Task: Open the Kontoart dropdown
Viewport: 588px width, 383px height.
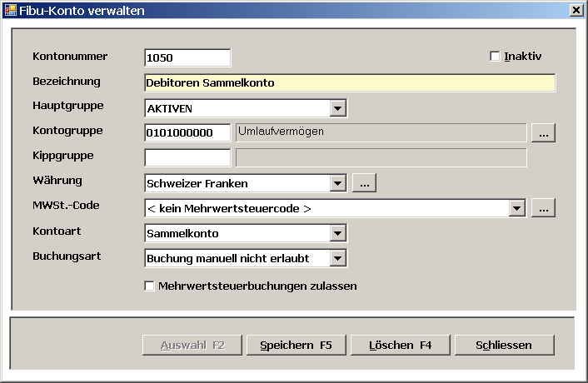Action: (x=337, y=234)
